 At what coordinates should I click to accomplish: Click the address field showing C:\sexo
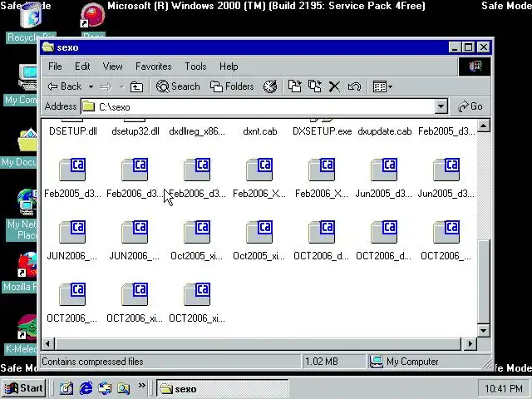click(258, 107)
